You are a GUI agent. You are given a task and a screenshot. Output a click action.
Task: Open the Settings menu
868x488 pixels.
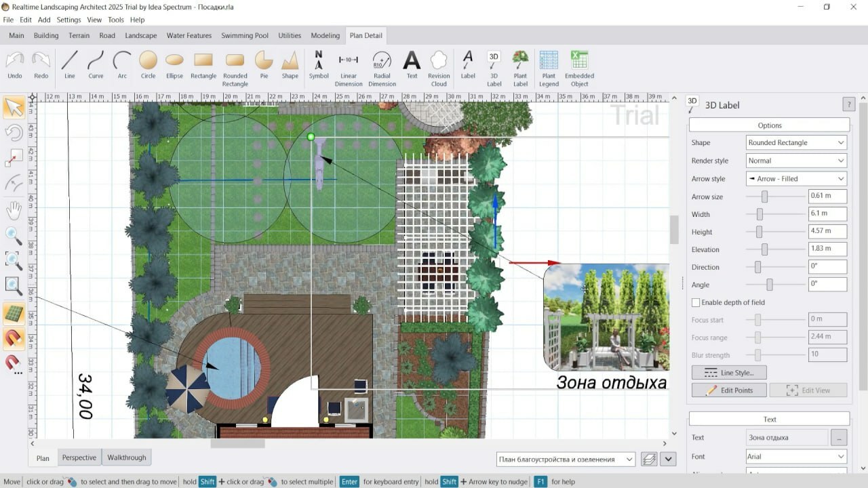pyautogui.click(x=68, y=20)
